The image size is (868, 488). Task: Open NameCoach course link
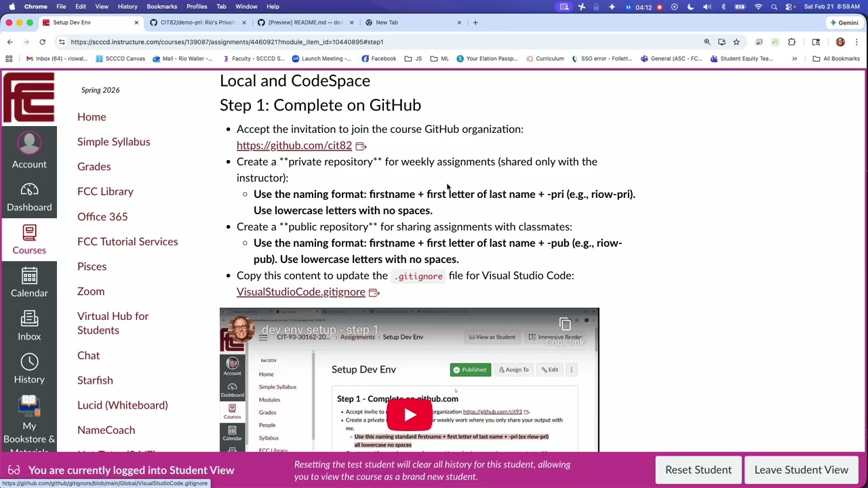106,430
